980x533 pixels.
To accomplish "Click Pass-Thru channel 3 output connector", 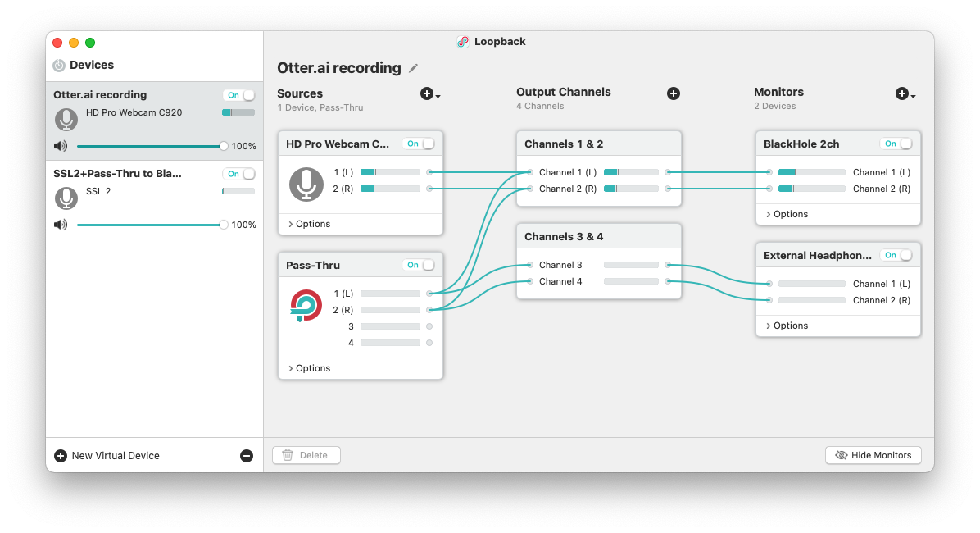I will pos(429,326).
